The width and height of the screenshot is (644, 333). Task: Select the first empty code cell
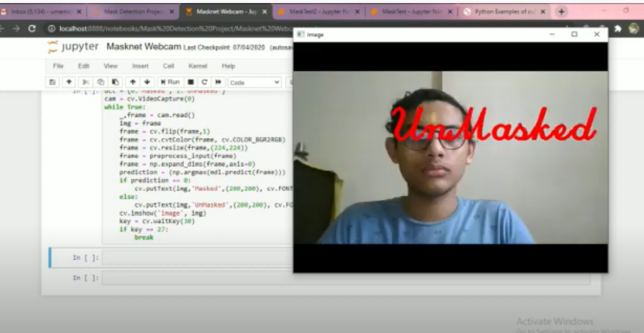(197, 258)
